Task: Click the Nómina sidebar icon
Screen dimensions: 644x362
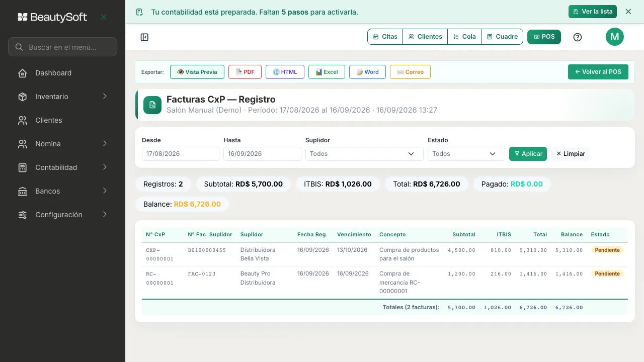Action: pos(23,144)
